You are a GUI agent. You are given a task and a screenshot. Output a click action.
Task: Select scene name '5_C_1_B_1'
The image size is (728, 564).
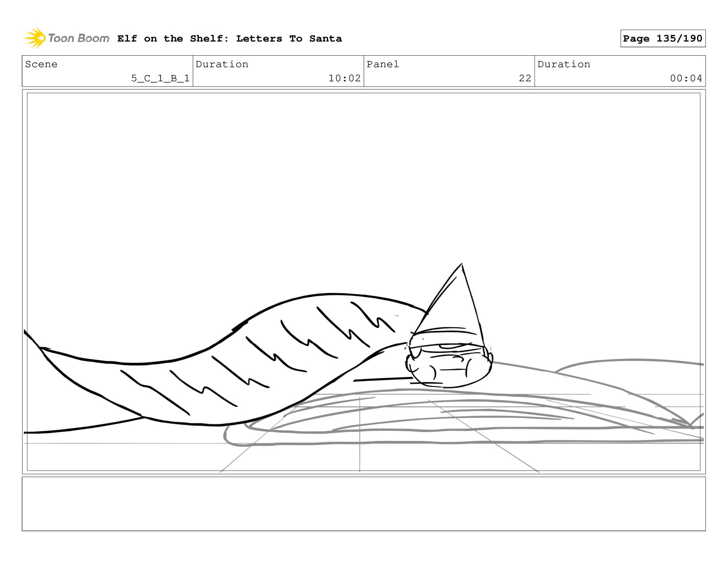point(160,78)
